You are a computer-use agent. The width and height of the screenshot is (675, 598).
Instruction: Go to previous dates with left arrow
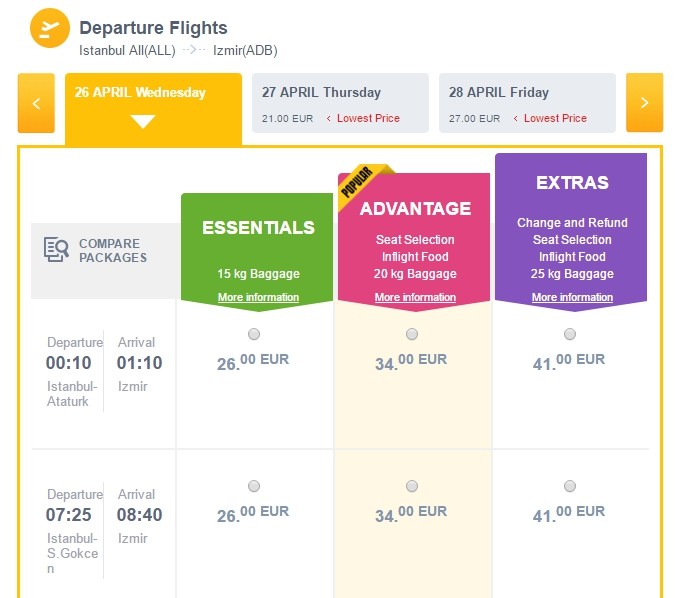click(36, 103)
